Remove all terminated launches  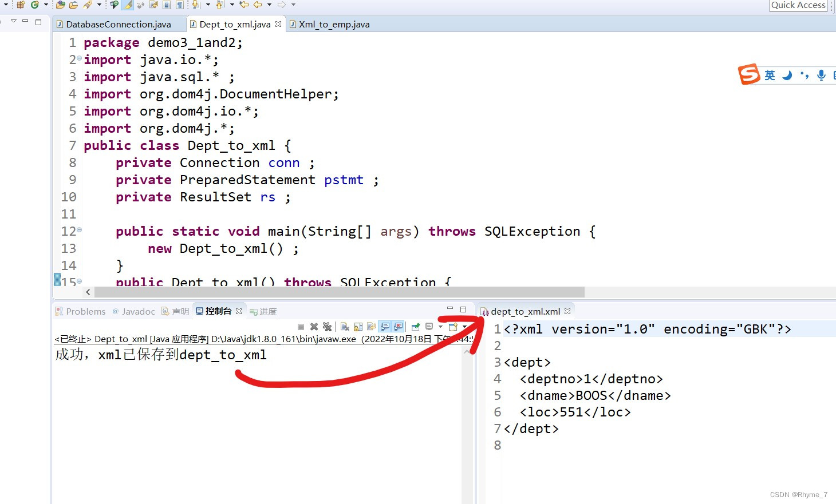point(327,327)
